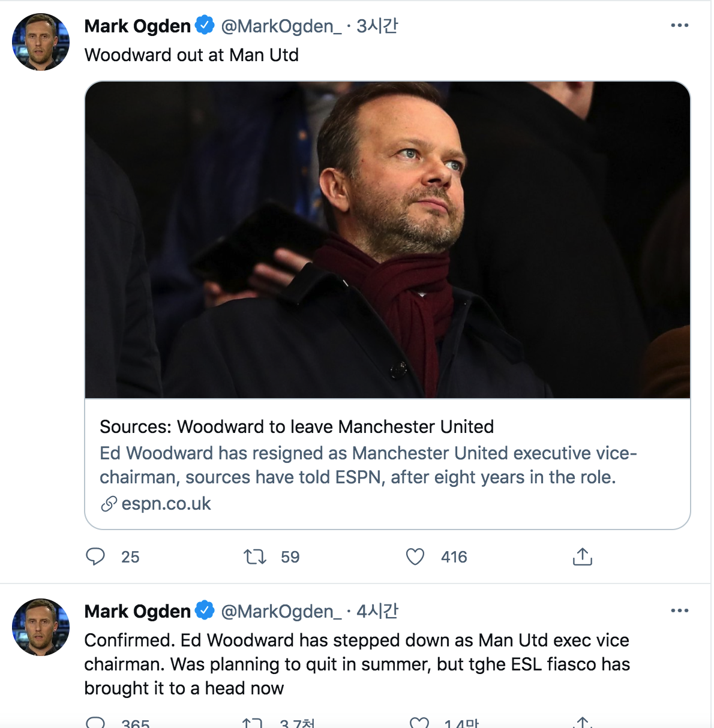Open the "Confirmed. Ed Woodward" tweet text
The height and width of the screenshot is (728, 714).
(356, 664)
